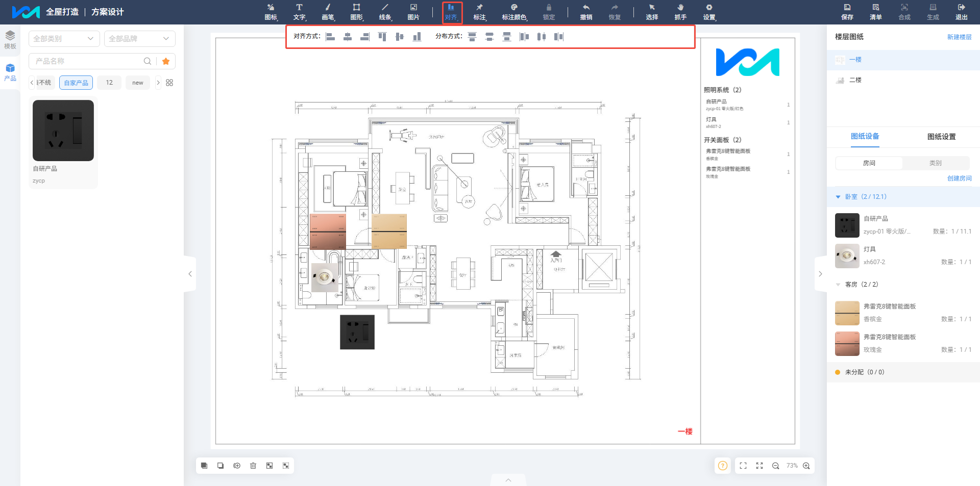Select the 二楼 floor row
Image resolution: width=980 pixels, height=486 pixels.
903,80
